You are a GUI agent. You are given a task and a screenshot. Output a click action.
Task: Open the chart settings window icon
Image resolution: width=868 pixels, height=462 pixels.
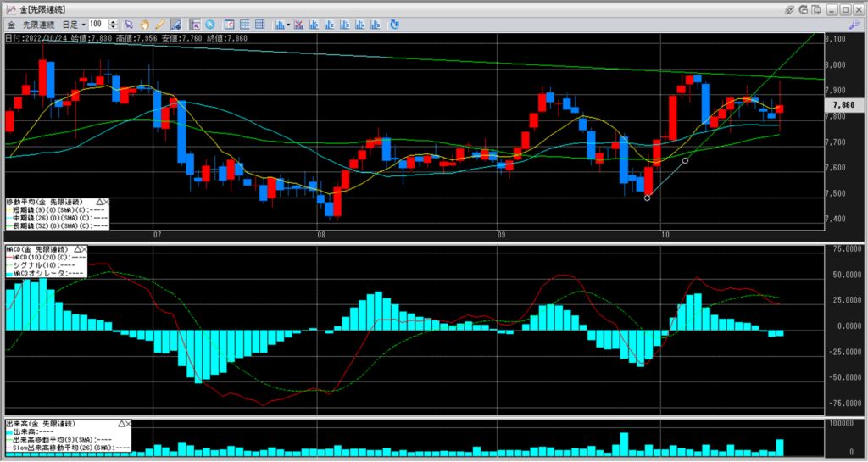pyautogui.click(x=229, y=25)
